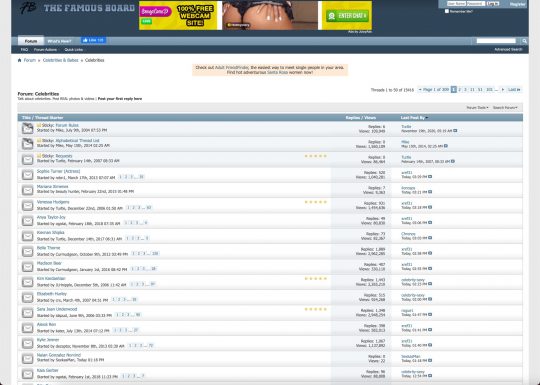The height and width of the screenshot is (385, 540).
Task: Click the home icon in breadcrumb
Action: (x=20, y=60)
